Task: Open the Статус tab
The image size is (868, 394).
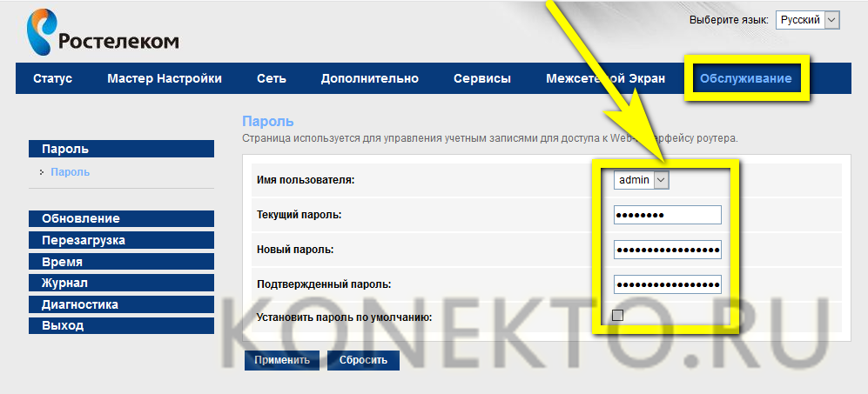Action: [52, 78]
